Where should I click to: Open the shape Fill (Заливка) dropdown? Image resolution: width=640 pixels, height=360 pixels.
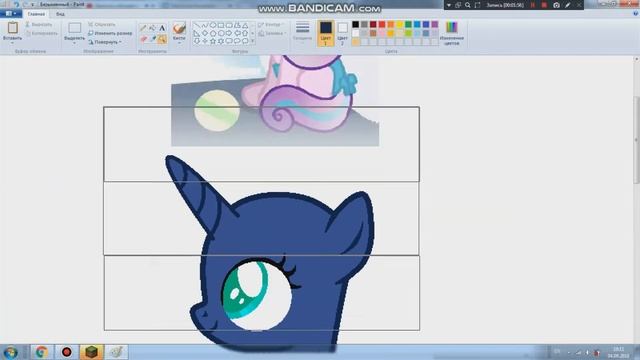tap(272, 33)
